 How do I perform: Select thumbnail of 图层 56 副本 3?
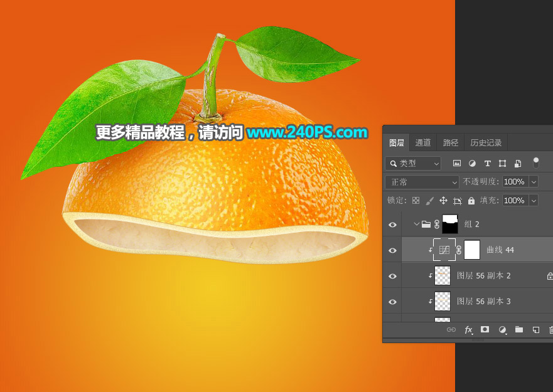click(443, 302)
